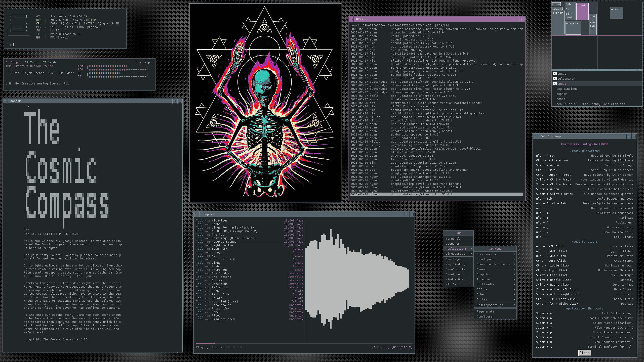Switch to F1 Output tab in pulsemixer

point(13,62)
